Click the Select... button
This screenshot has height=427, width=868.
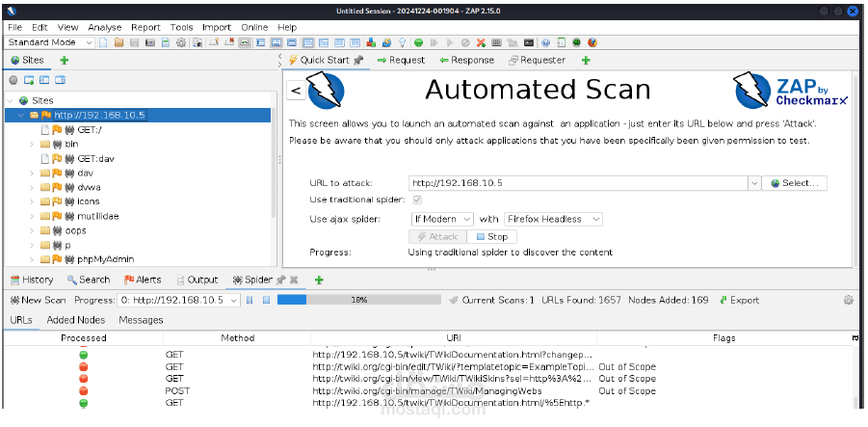pyautogui.click(x=795, y=183)
